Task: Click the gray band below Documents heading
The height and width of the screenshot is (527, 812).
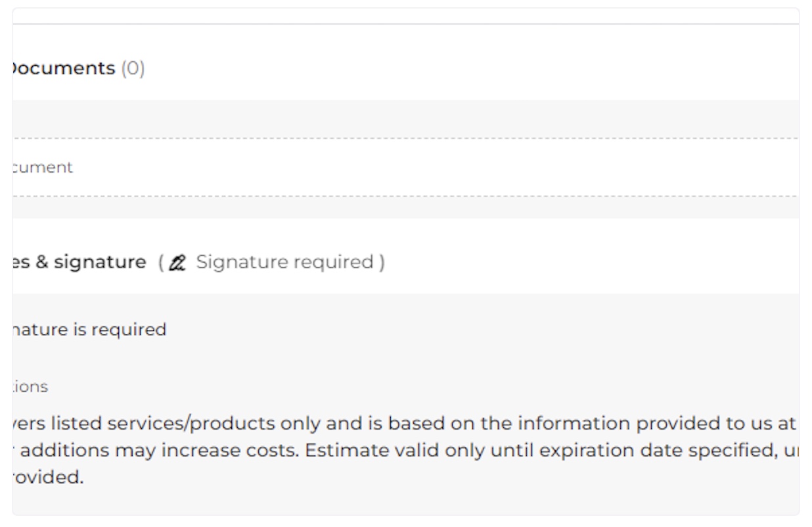Action: pos(405,118)
